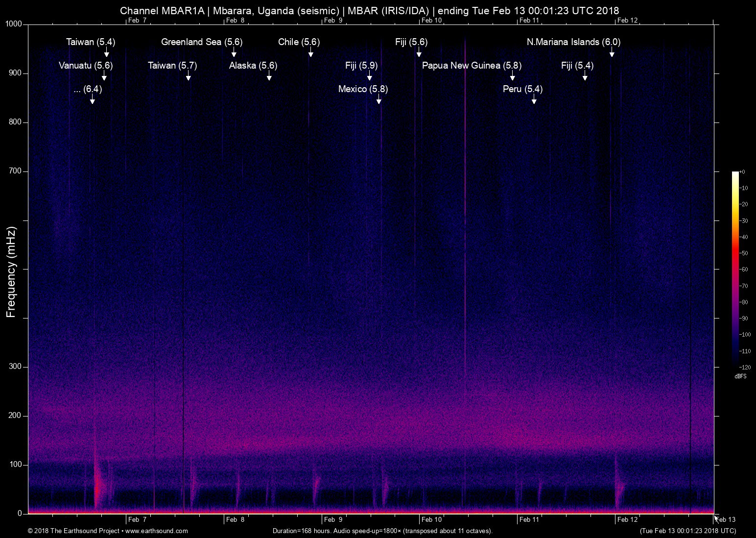Image resolution: width=756 pixels, height=538 pixels.
Task: Select the Greenland Sea (5.6) event label
Action: point(201,42)
